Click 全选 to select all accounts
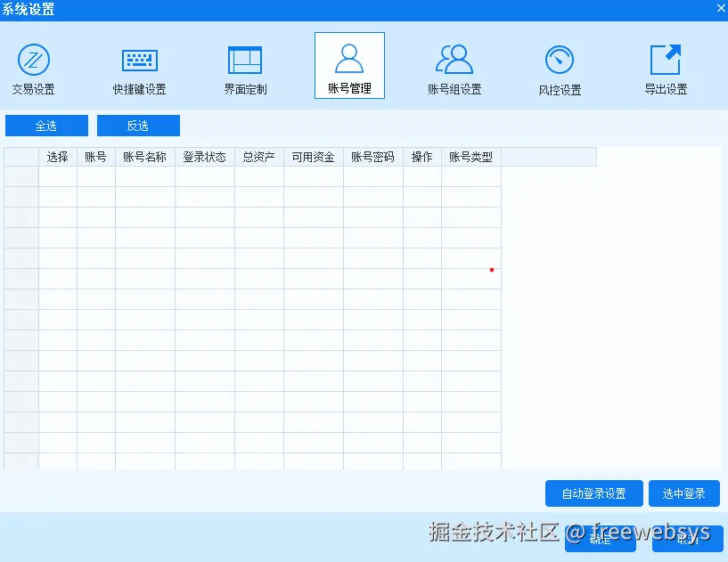This screenshot has width=728, height=562. [46, 126]
